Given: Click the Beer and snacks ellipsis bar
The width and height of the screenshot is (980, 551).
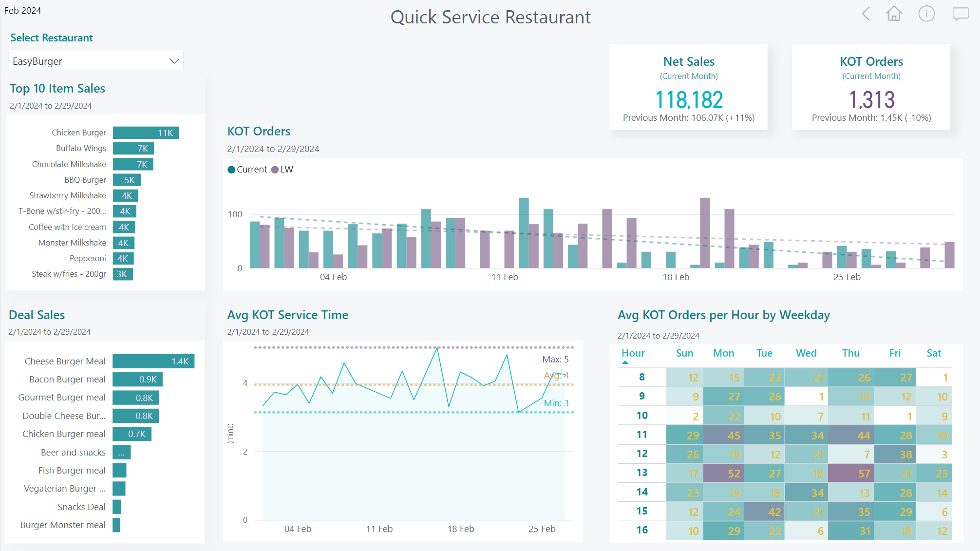Looking at the screenshot, I should 121,453.
